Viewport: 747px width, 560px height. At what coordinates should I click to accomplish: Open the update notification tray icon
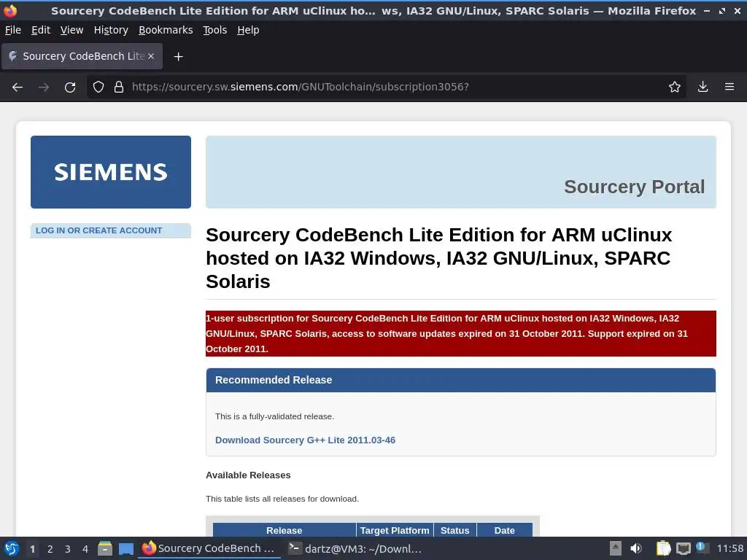tap(702, 548)
